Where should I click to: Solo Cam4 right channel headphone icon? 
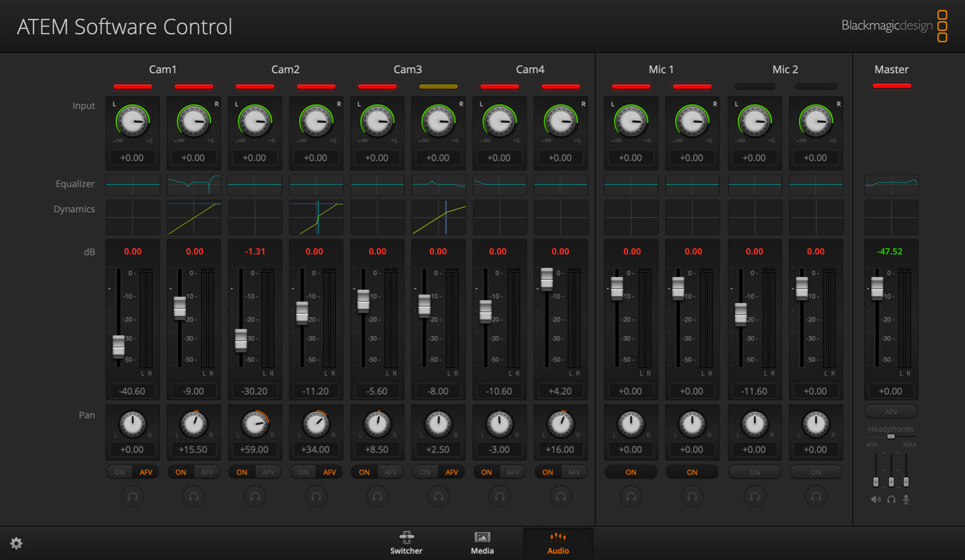tap(560, 497)
